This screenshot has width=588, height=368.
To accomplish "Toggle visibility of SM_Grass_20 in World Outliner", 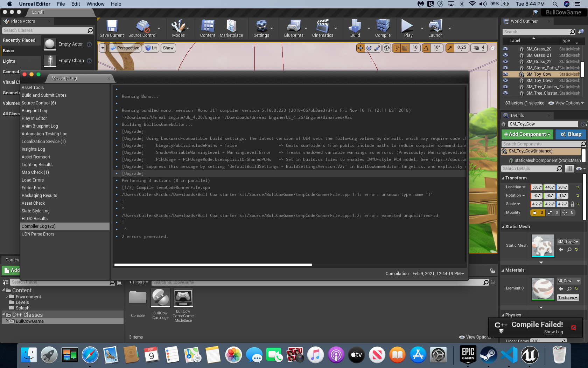I will pos(505,49).
